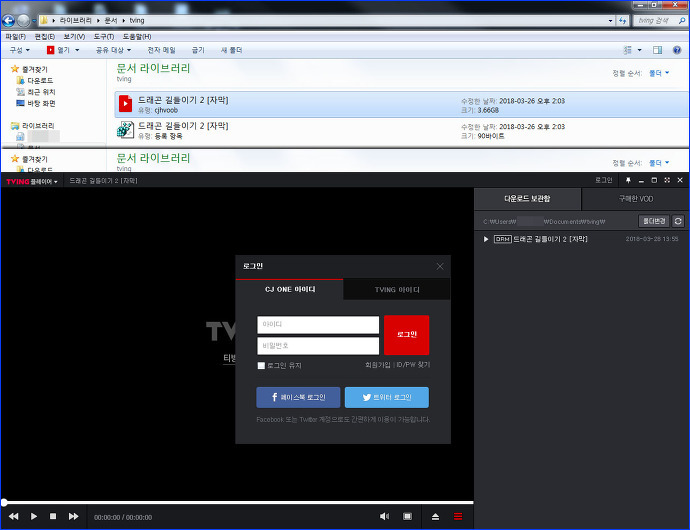Open the 구성 dropdown in Explorer toolbar

click(20, 50)
